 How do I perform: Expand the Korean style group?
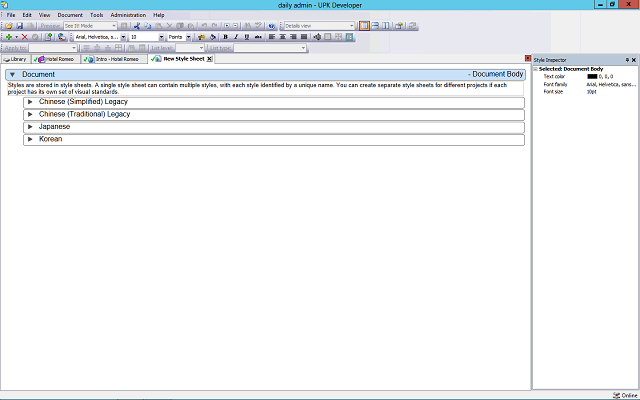[30, 139]
